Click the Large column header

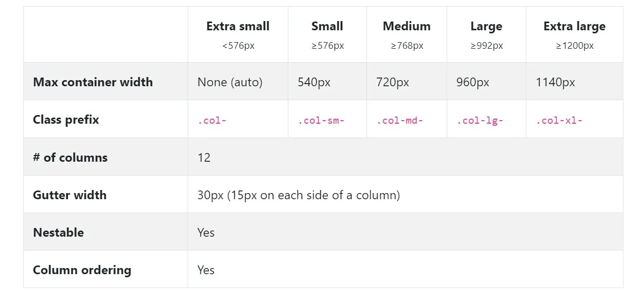486,27
